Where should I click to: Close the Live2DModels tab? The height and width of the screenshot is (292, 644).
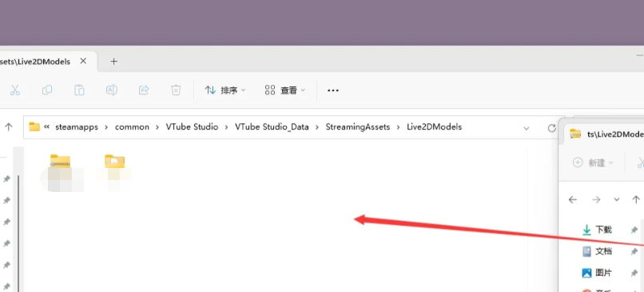pos(83,62)
